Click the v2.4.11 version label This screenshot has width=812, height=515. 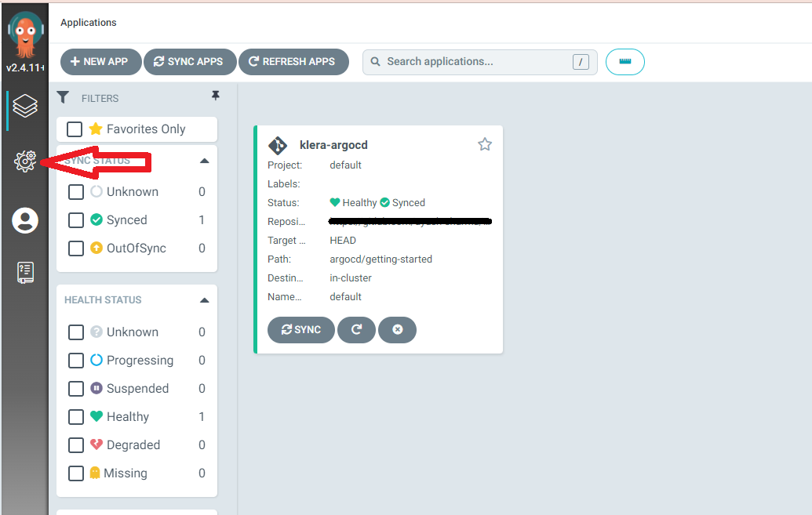(x=25, y=67)
